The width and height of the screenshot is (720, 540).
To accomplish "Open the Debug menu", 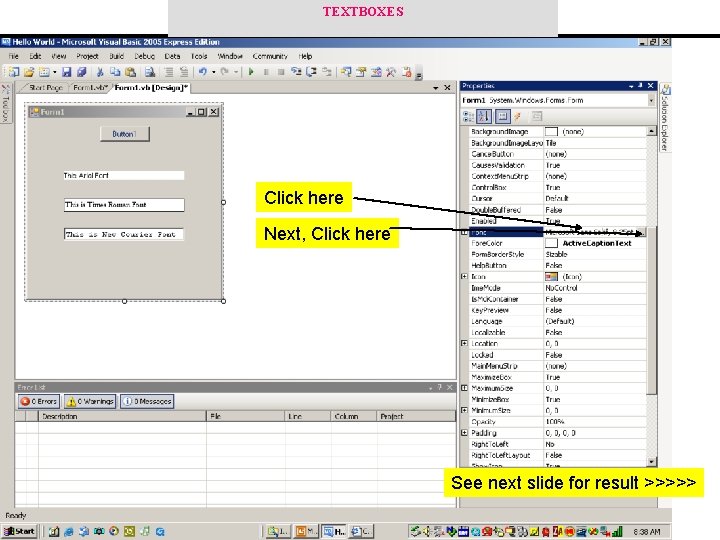I will [144, 56].
